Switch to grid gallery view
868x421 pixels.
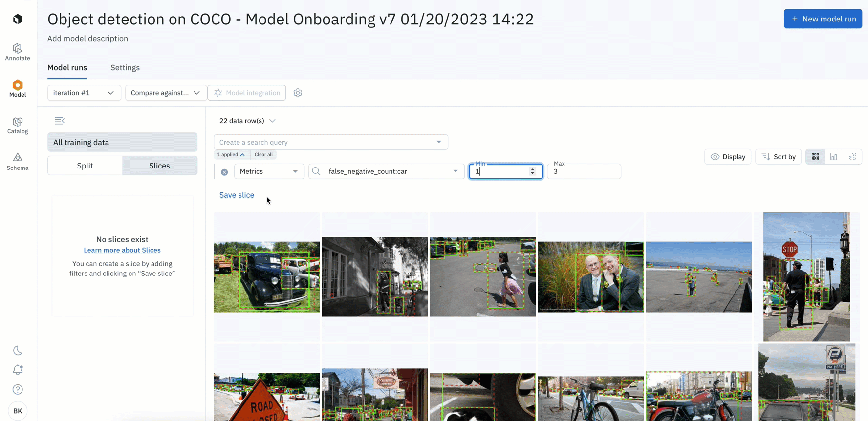[x=815, y=157]
